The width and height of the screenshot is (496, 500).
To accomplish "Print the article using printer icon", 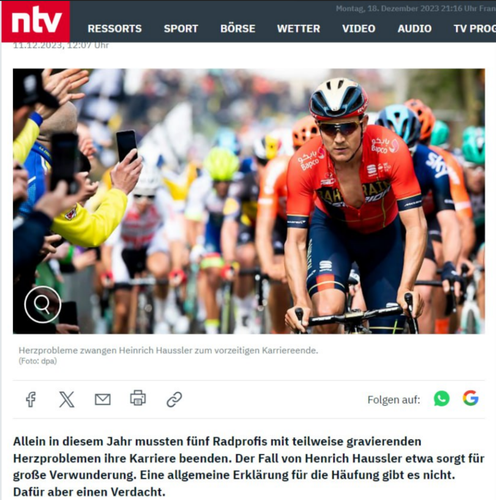I will [138, 398].
